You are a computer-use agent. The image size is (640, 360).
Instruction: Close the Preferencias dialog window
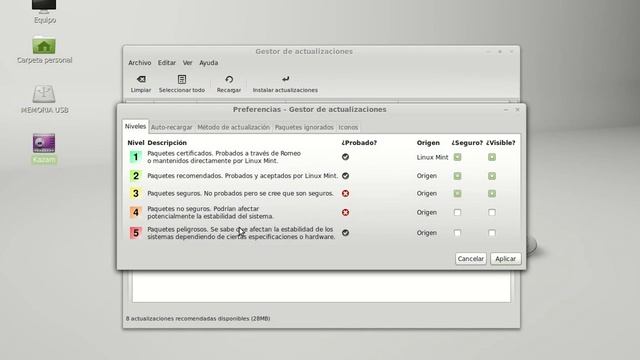point(518,109)
